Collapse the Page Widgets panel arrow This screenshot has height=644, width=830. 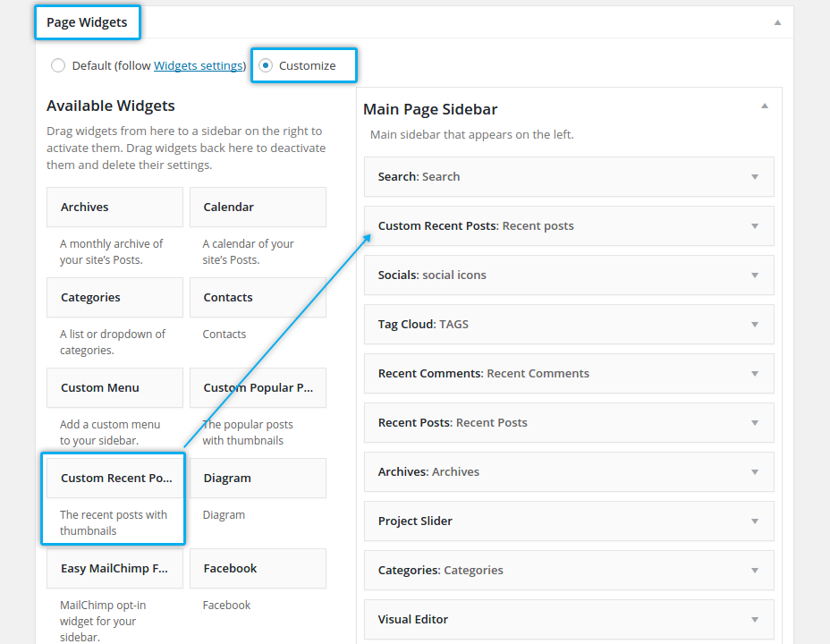tap(777, 22)
